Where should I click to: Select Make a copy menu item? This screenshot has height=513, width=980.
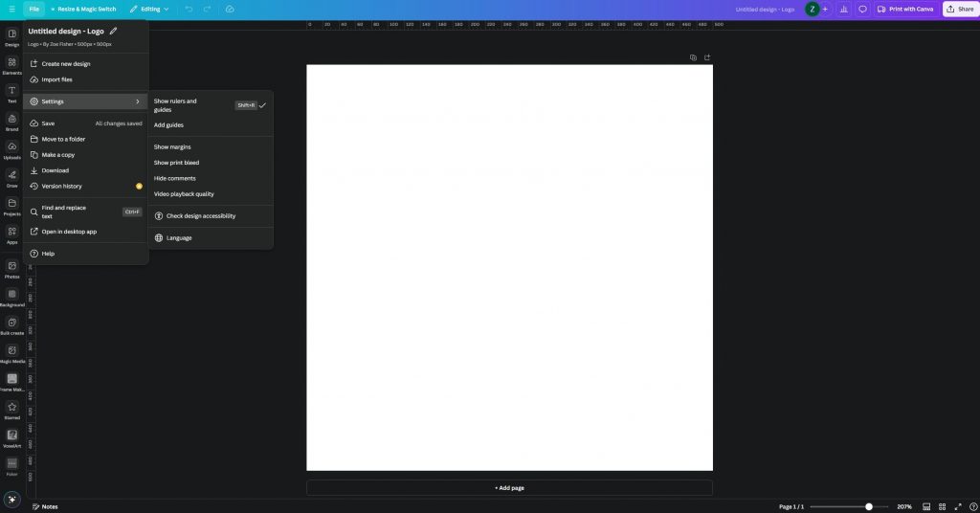(x=57, y=155)
